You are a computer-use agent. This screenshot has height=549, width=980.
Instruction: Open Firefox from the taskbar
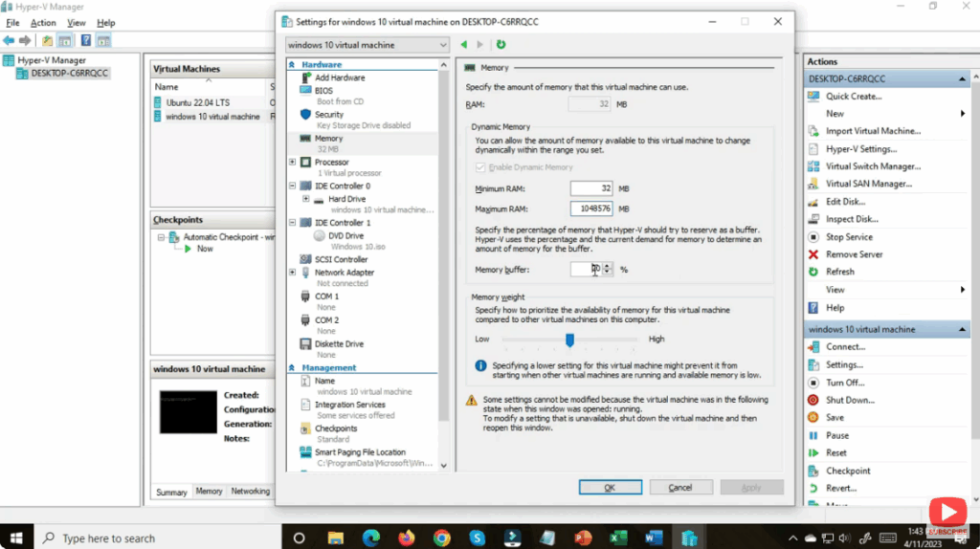pos(406,538)
